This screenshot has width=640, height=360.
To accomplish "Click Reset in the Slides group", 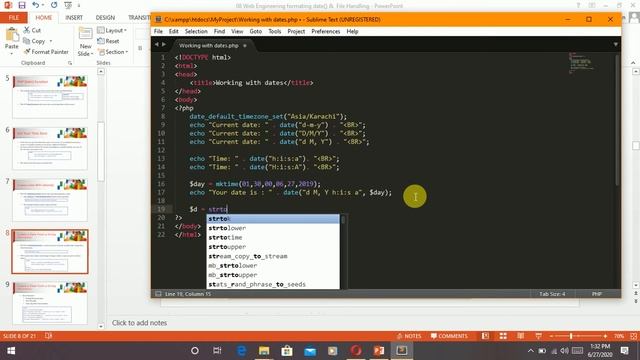I will coord(109,41).
